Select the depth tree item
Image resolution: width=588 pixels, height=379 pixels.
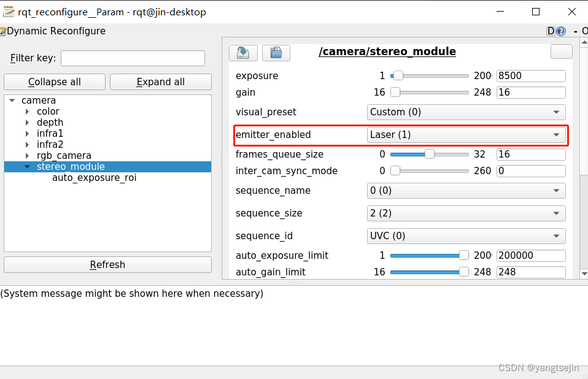coord(50,123)
